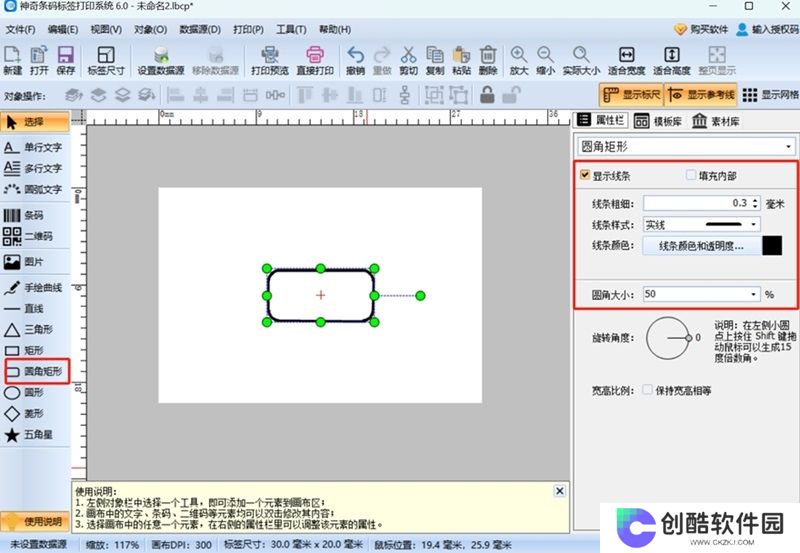Select the 圆角矩形 rounded rectangle tool
The width and height of the screenshot is (800, 553).
pyautogui.click(x=37, y=371)
